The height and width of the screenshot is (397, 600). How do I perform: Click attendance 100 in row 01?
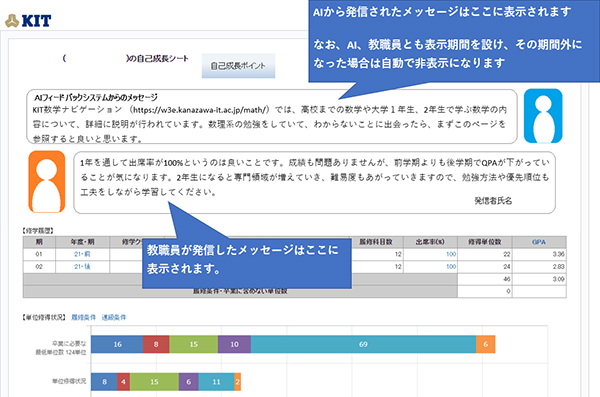click(x=451, y=254)
